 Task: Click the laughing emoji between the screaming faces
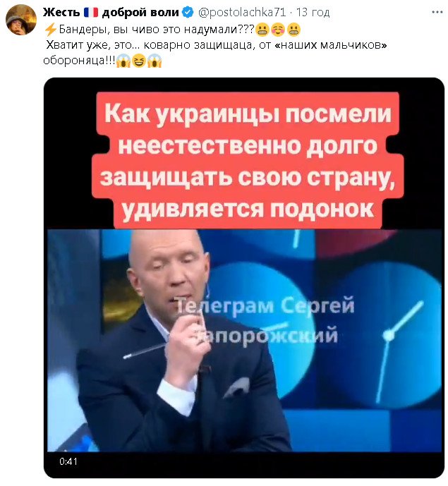coord(139,61)
